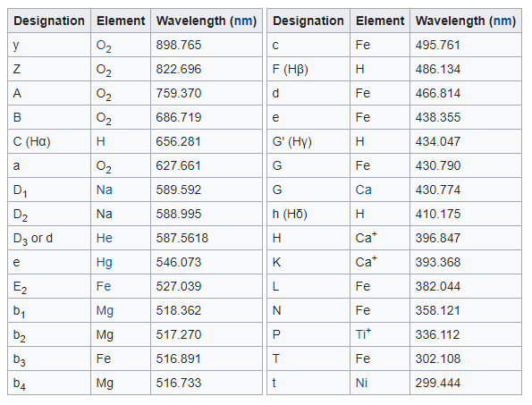Select the wavelength value 516.891
This screenshot has width=532, height=405.
click(x=179, y=359)
